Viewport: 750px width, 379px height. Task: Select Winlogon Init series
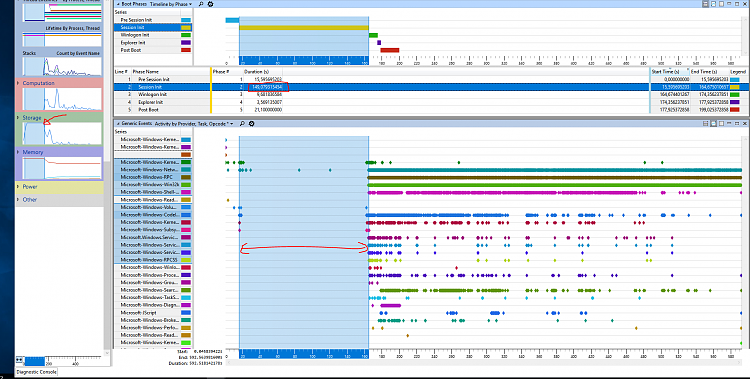(135, 35)
